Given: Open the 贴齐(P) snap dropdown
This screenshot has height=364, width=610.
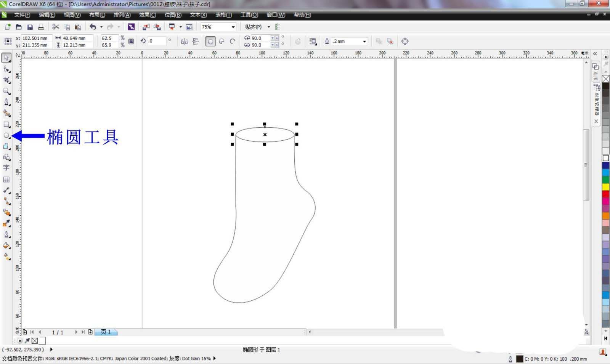Looking at the screenshot, I should tap(269, 27).
